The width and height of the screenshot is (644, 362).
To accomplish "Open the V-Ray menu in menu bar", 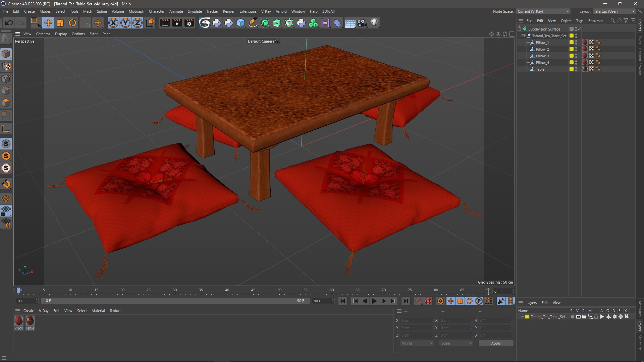I will tap(266, 11).
